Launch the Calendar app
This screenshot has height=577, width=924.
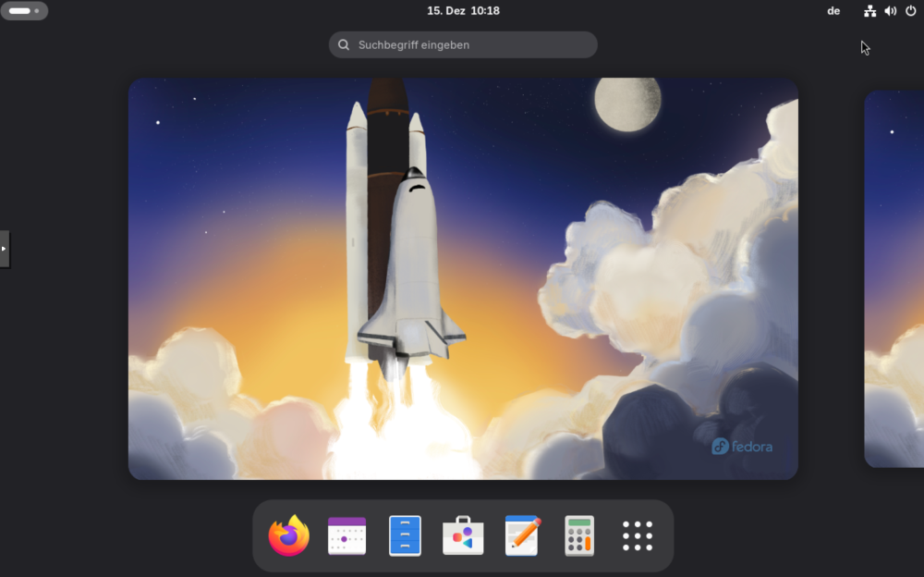pos(346,535)
